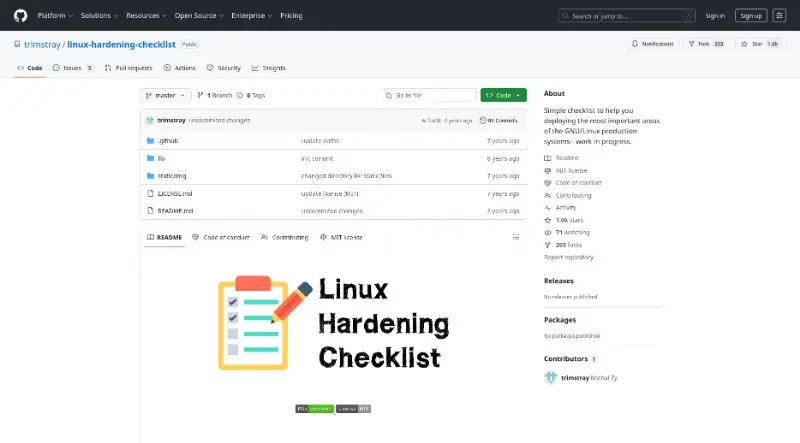Click the .github folder icon
Viewport: 800px width, 443px height.
[150, 141]
